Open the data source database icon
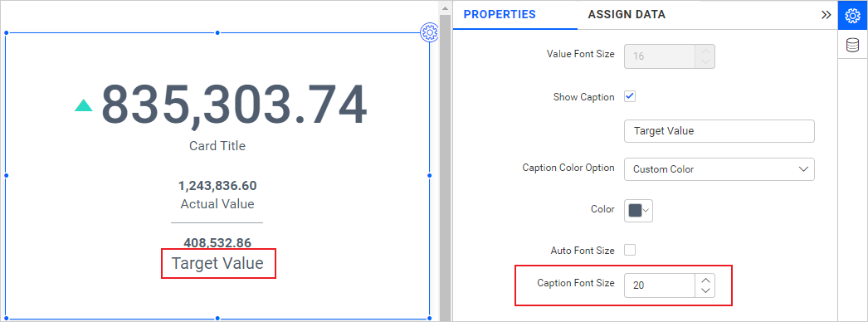Screen dimensions: 868x322 [x=852, y=45]
